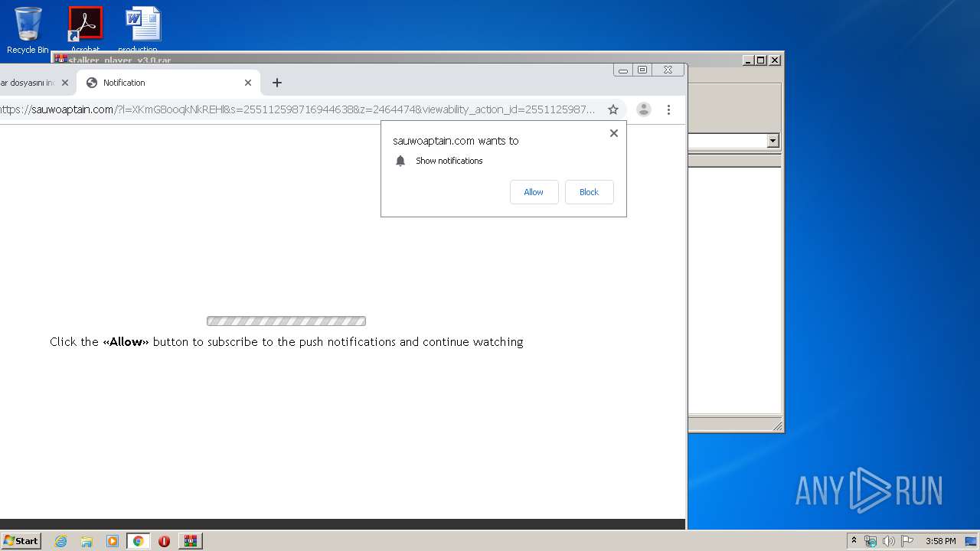Open Chrome's three-dot menu
Screen dimensions: 980x551
(x=668, y=109)
